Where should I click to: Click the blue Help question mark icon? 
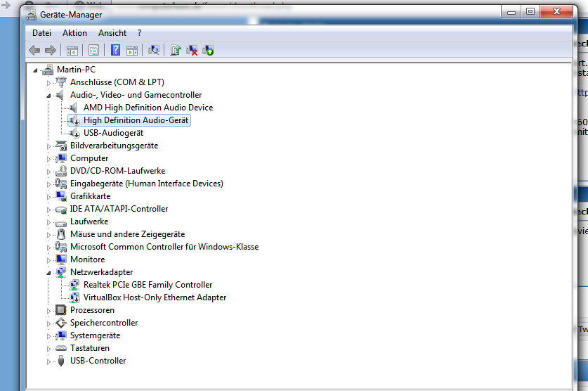click(115, 50)
